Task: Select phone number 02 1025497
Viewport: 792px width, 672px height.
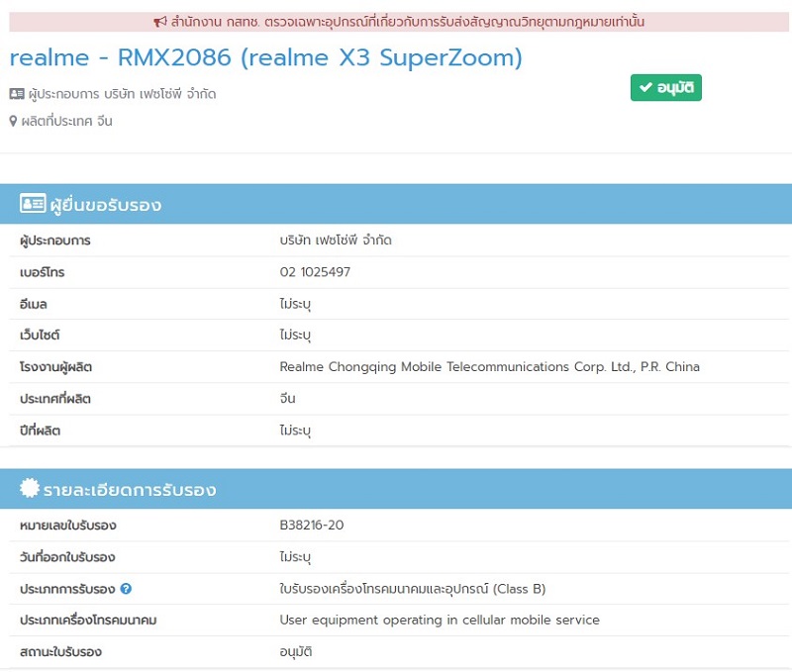Action: tap(315, 272)
